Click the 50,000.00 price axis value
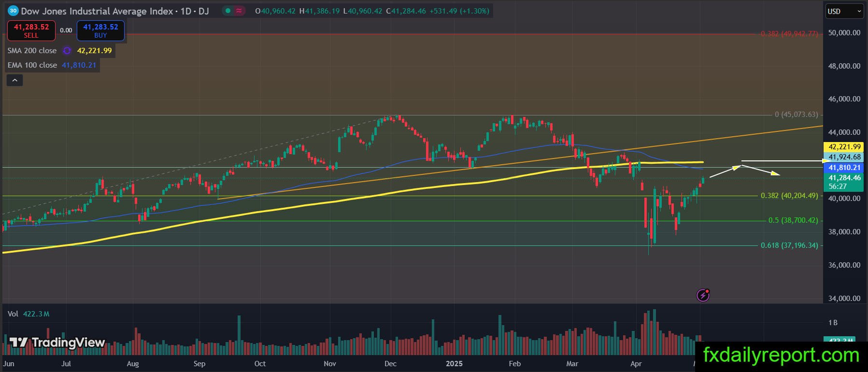Image resolution: width=868 pixels, height=372 pixels. coord(844,33)
